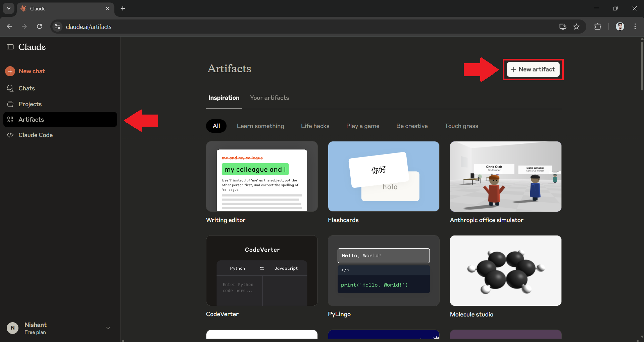Close the Claude browser tab
Viewport: 644px width, 342px height.
pyautogui.click(x=107, y=8)
